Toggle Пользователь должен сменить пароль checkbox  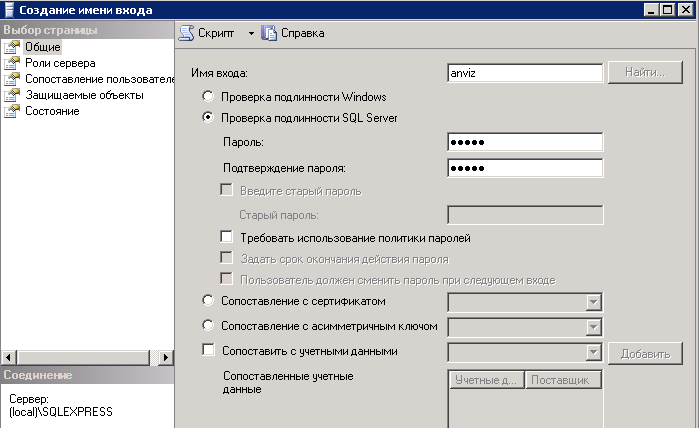coord(226,279)
